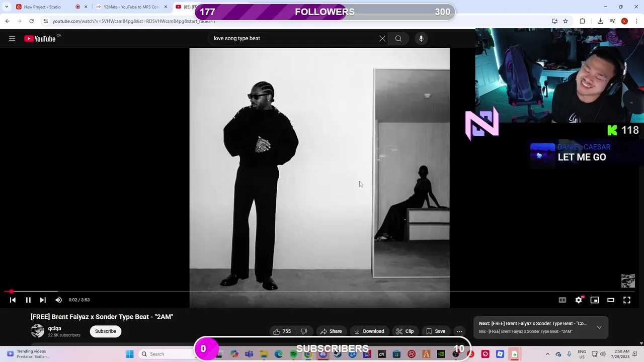
Task: Click the qciqa channel avatar
Action: (x=37, y=331)
